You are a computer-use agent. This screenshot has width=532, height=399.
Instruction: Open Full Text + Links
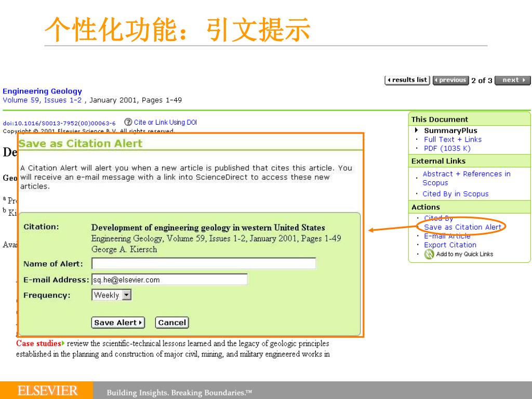click(x=453, y=139)
